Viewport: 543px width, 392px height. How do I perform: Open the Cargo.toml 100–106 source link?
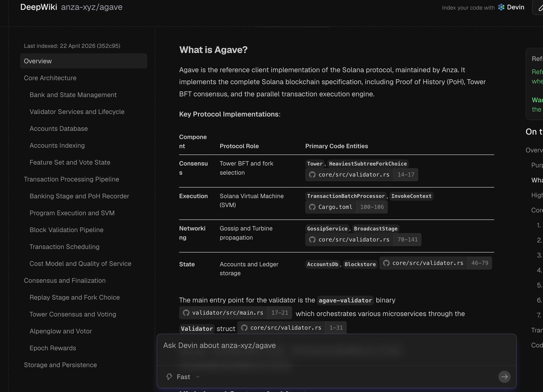346,207
